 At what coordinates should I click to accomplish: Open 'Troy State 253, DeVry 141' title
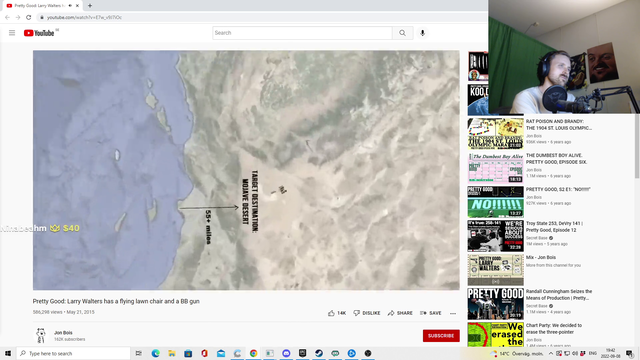tap(554, 227)
